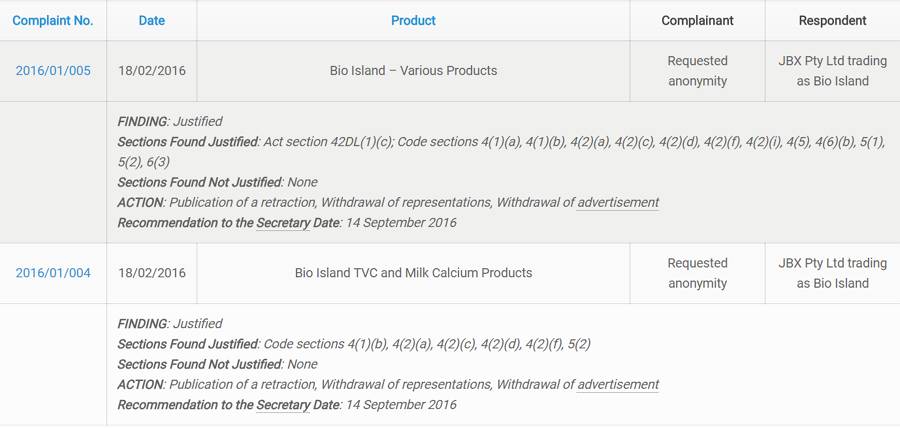This screenshot has height=428, width=900.
Task: Click underlined 'advertisement' under complaint 2016/01/005
Action: pyautogui.click(x=618, y=202)
